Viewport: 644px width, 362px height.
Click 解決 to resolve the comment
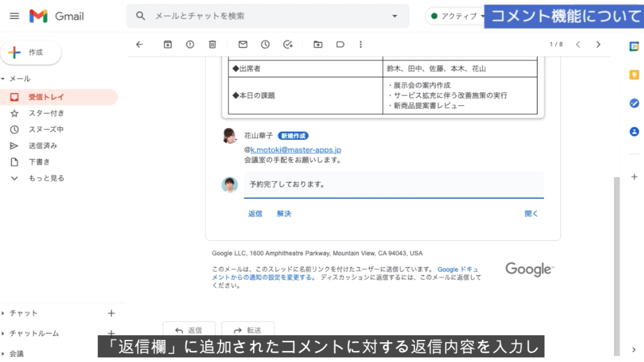point(284,214)
